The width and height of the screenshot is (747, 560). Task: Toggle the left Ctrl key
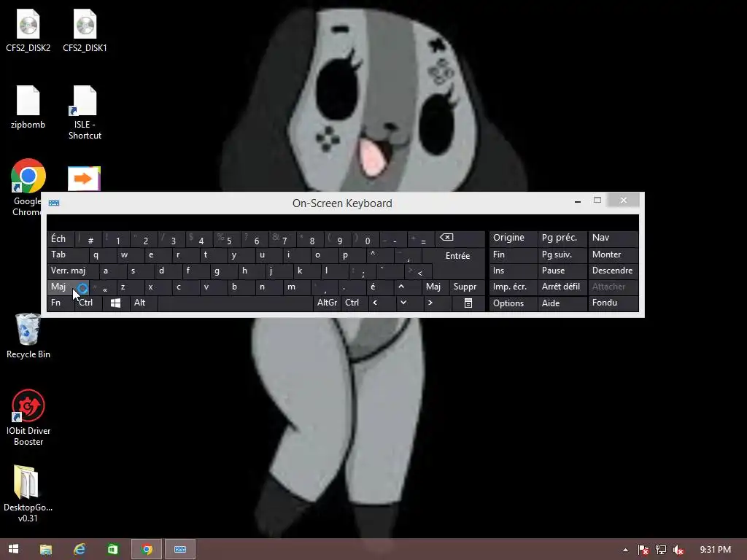(88, 303)
